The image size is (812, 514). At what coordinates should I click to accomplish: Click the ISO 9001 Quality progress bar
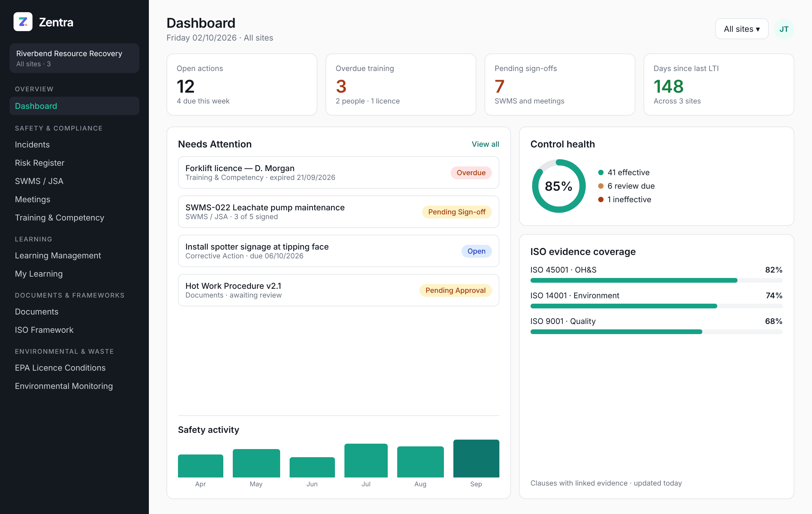[x=656, y=332]
